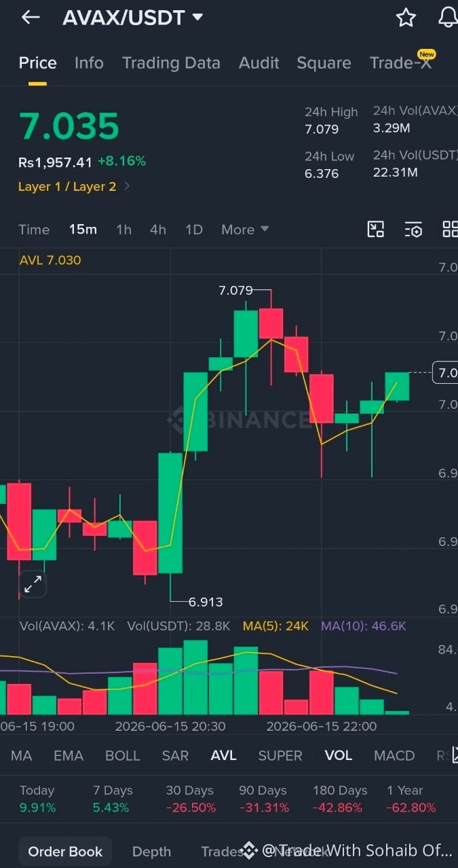Viewport: 458px width, 868px height.
Task: Open the multi-chart grid icon
Action: (x=450, y=229)
